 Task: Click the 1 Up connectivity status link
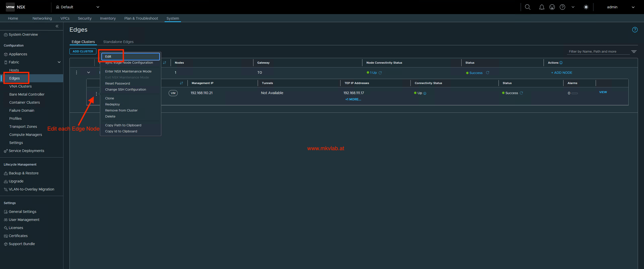coord(373,73)
